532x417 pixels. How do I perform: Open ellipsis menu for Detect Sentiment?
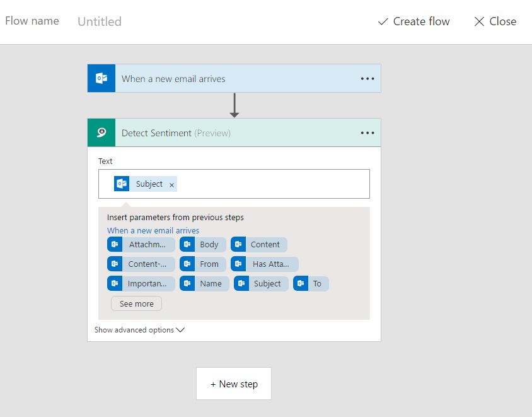pyautogui.click(x=367, y=133)
